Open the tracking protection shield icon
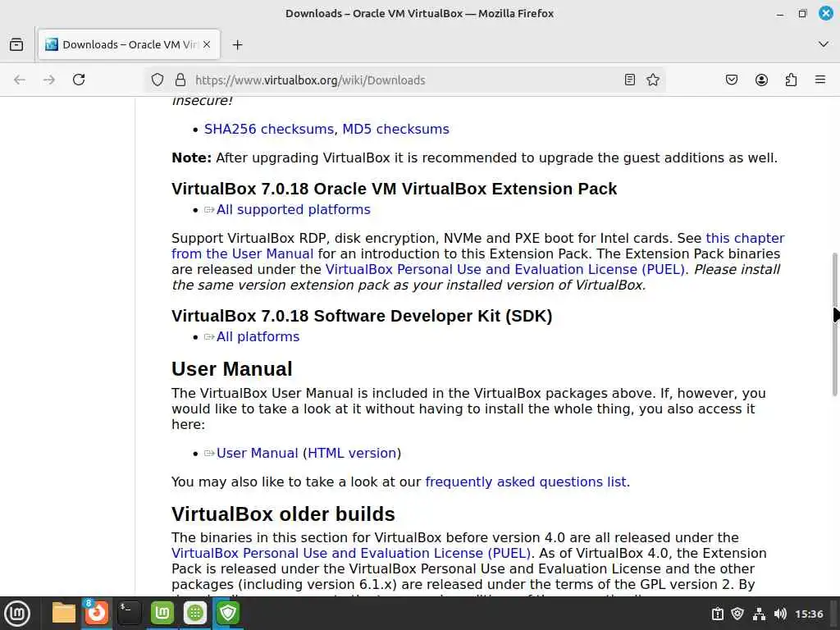Image resolution: width=840 pixels, height=630 pixels. [157, 80]
